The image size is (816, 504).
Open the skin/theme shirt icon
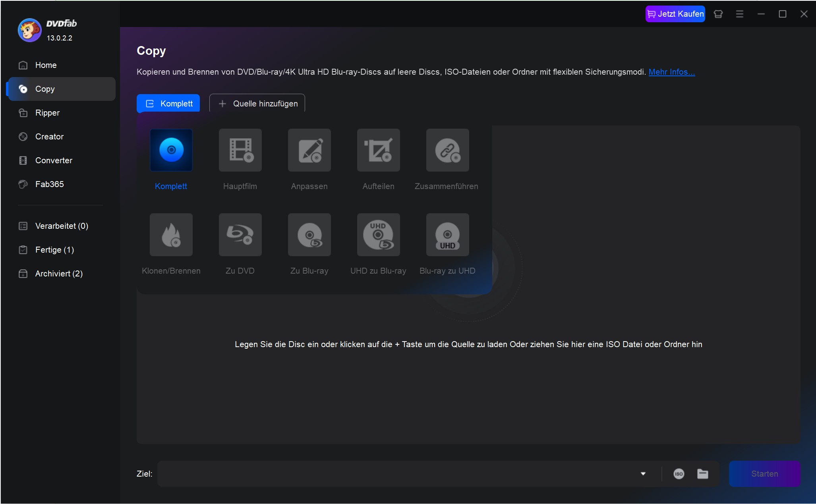(718, 14)
